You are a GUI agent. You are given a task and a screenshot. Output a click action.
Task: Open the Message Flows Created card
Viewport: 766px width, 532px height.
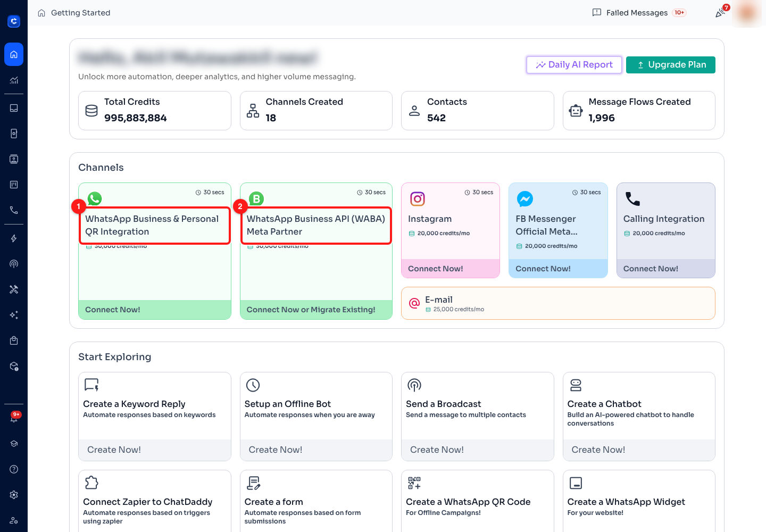click(639, 111)
